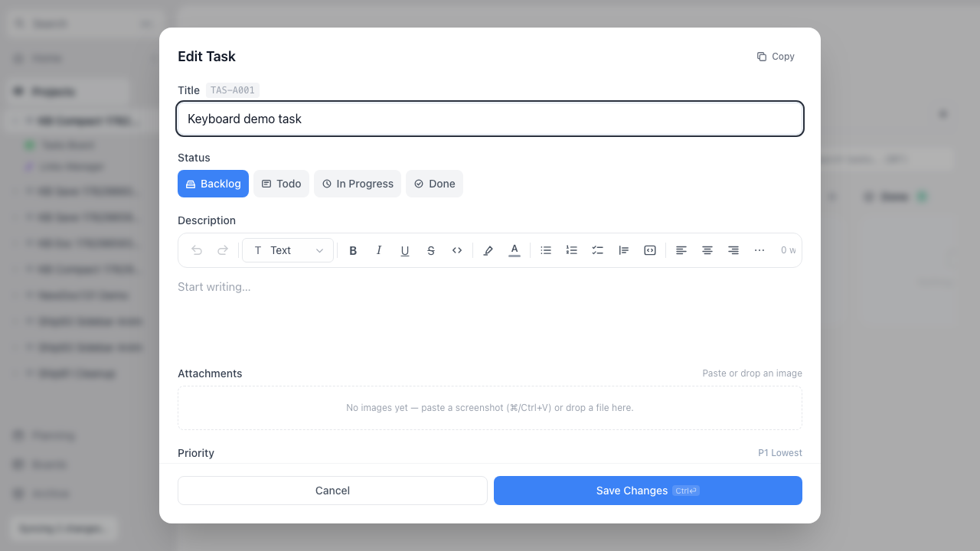
Task: Click the Paste or drop an image hint
Action: 752,373
